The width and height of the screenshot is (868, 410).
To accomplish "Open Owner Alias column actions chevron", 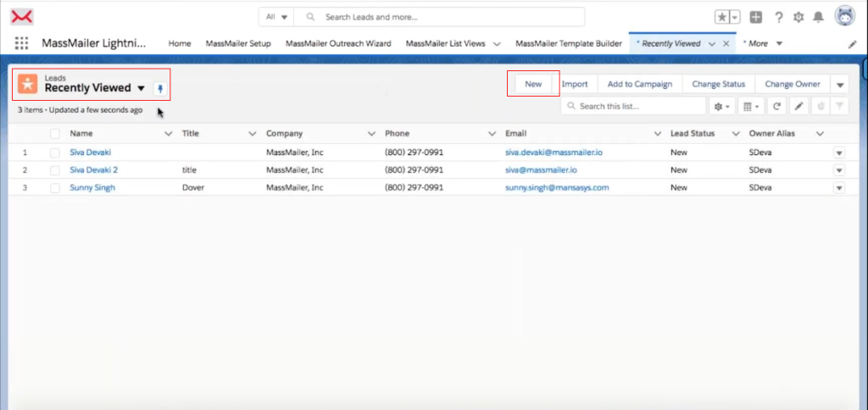I will [x=820, y=134].
